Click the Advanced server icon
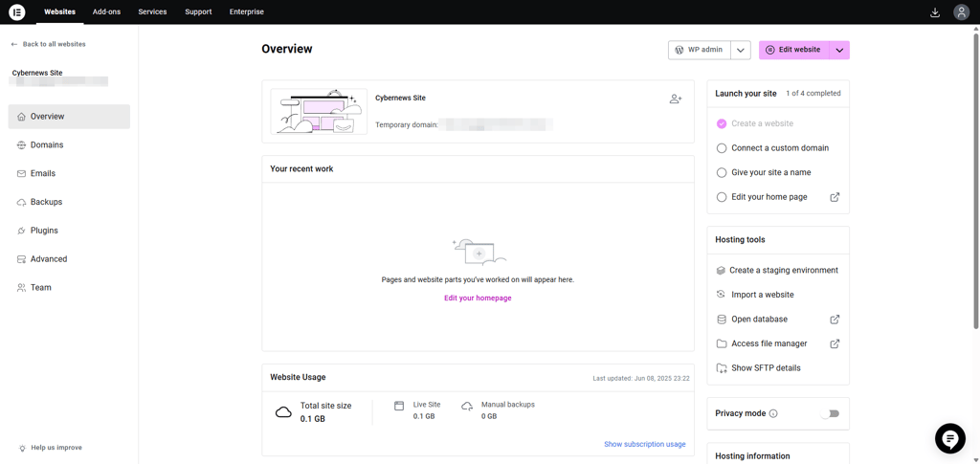 click(21, 259)
